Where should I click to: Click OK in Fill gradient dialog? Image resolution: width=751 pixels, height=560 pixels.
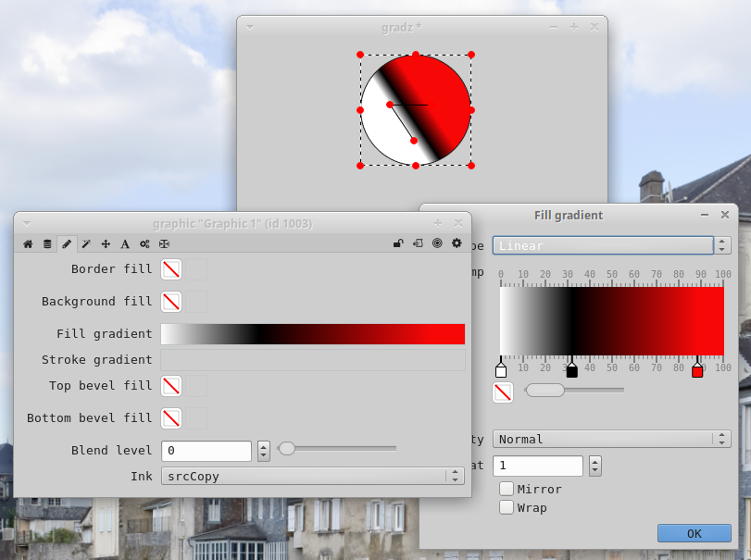[694, 533]
